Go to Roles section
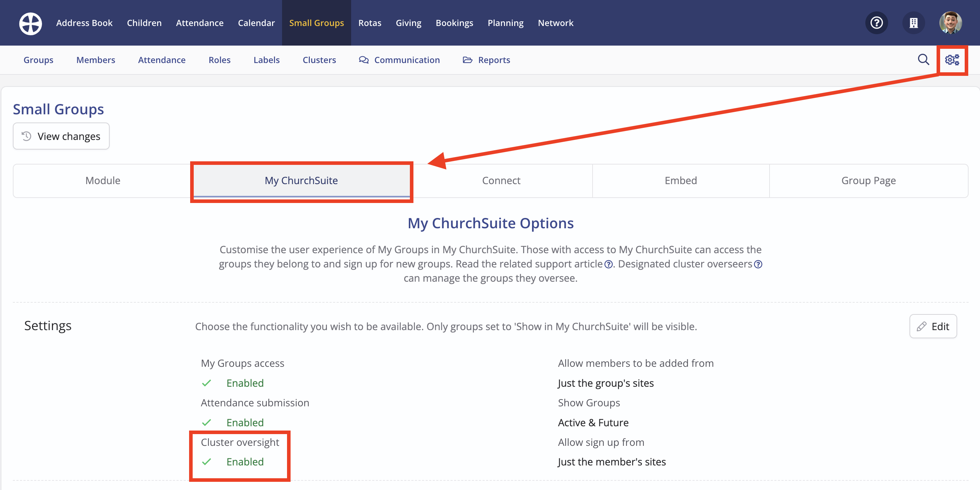 point(219,60)
